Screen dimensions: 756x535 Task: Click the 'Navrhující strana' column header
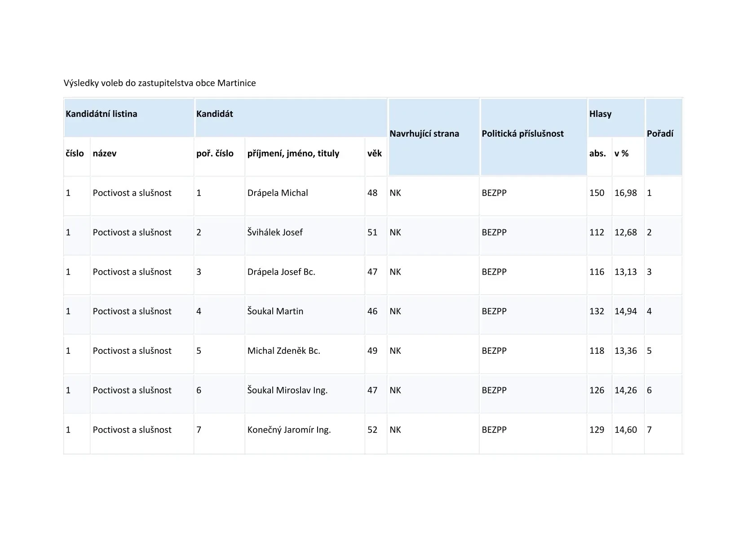(433, 137)
